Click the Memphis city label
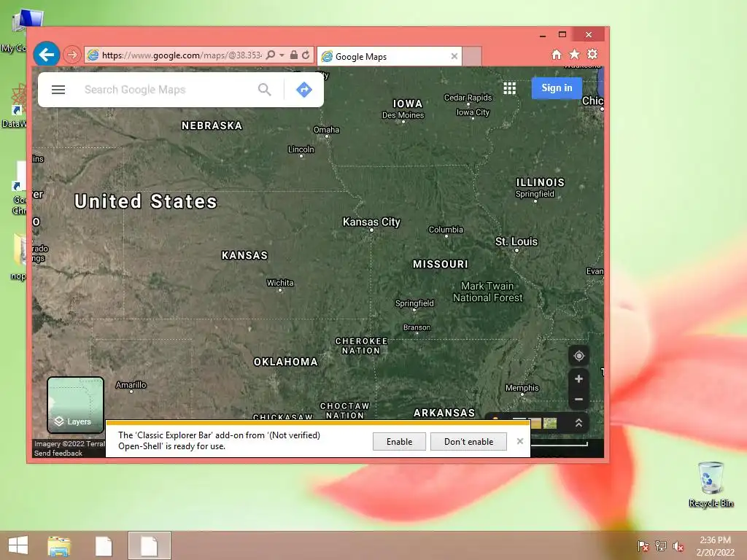The image size is (747, 560). [522, 388]
